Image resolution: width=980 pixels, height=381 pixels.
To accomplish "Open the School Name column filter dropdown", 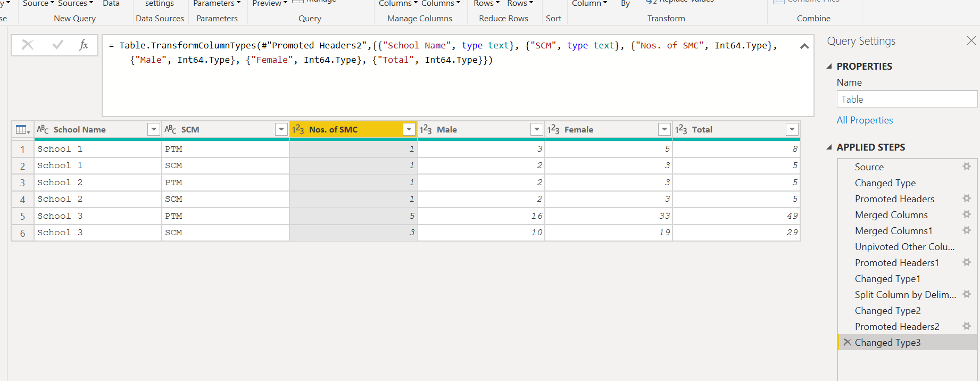I will click(x=154, y=129).
